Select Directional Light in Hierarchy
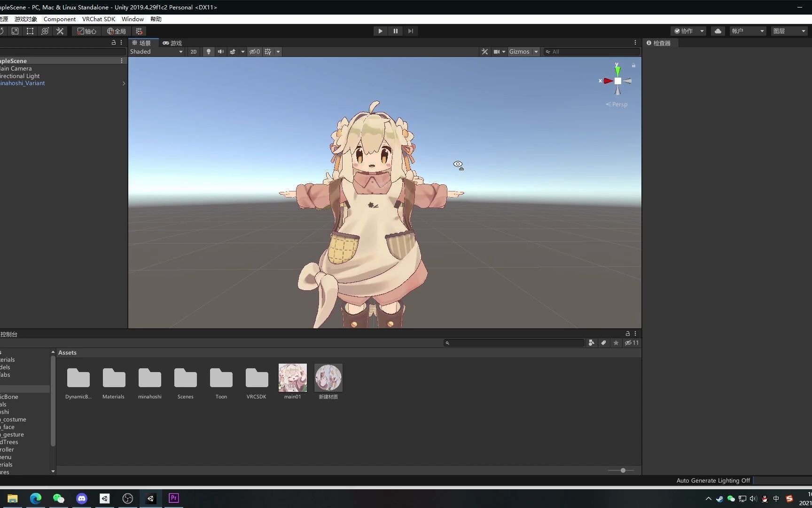This screenshot has width=812, height=508. [x=20, y=76]
